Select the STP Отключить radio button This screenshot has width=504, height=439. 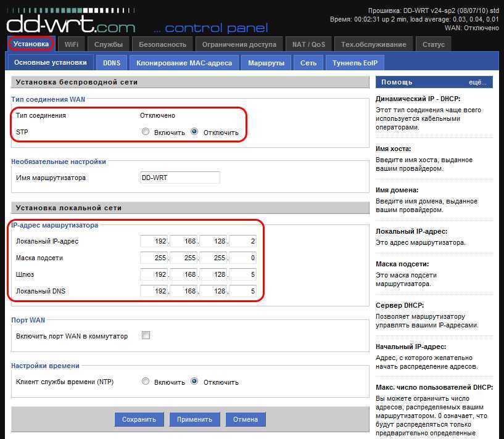[194, 132]
